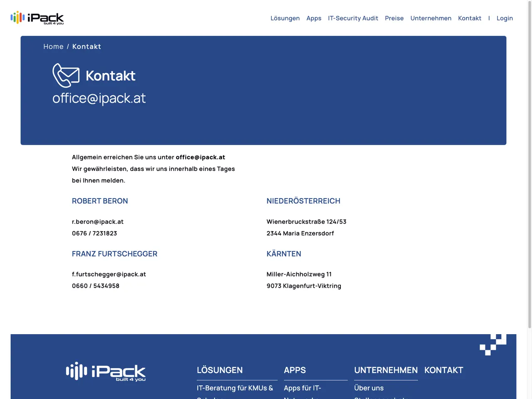The width and height of the screenshot is (532, 399).
Task: Click the footer APPS heading
Action: tap(295, 370)
